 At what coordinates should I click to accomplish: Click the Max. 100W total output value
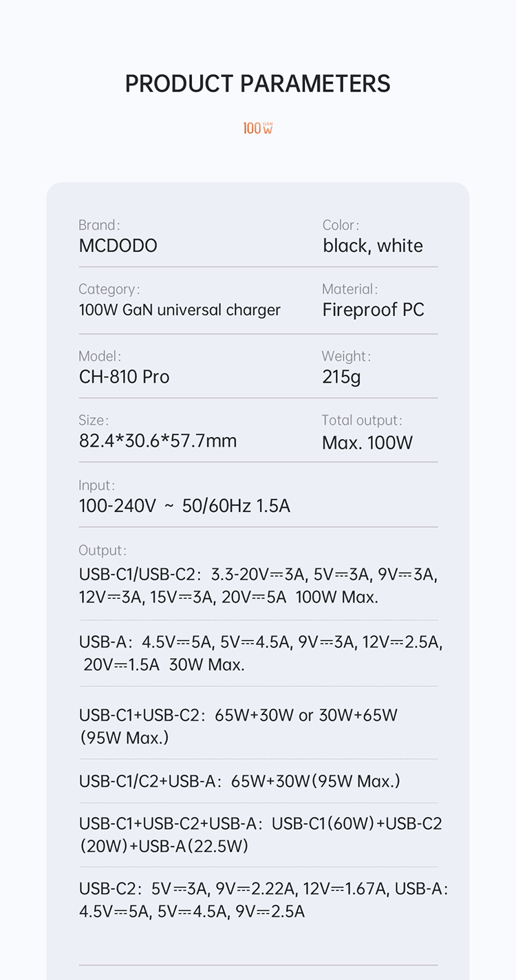coord(367,442)
